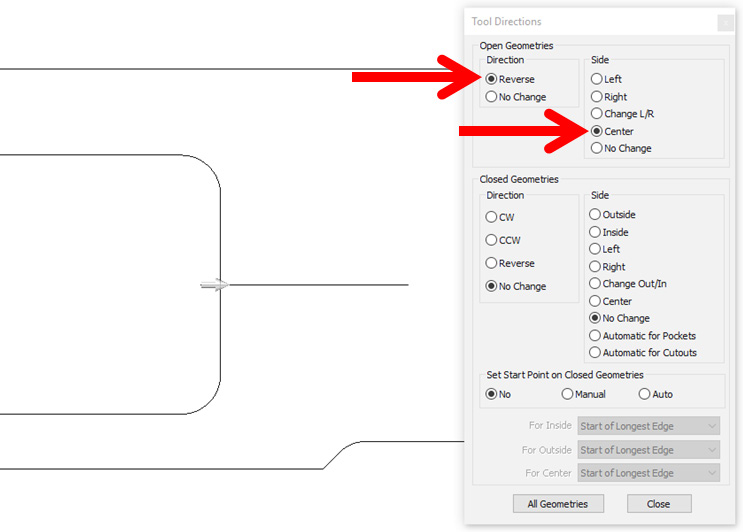Choose Outside side for closed geometries

[596, 214]
